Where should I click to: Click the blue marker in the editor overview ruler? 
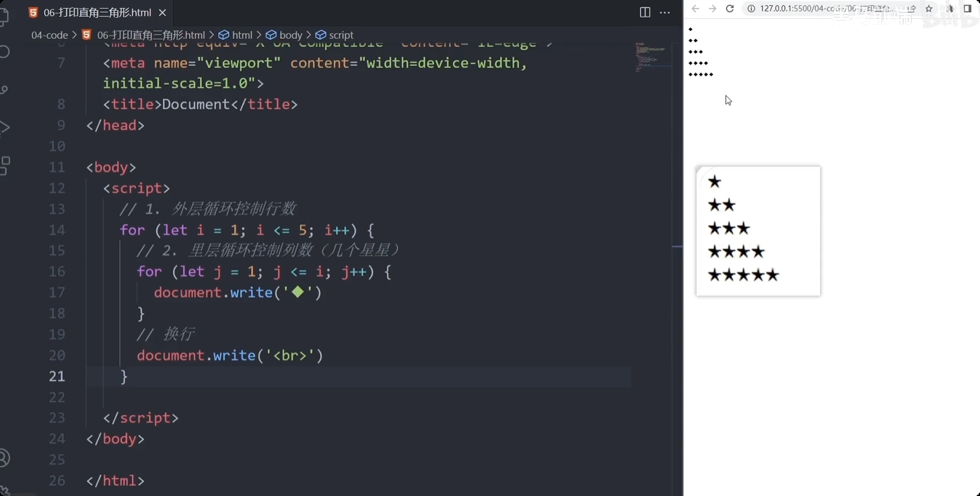click(x=677, y=247)
